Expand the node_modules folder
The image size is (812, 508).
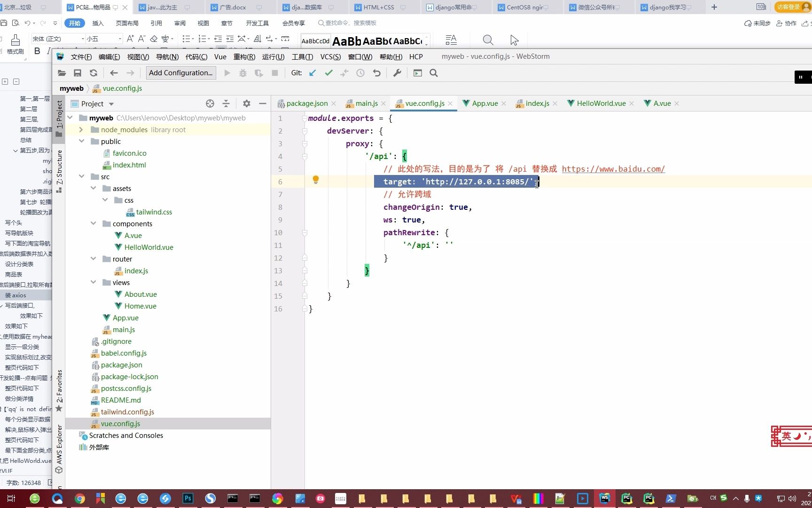(x=81, y=130)
